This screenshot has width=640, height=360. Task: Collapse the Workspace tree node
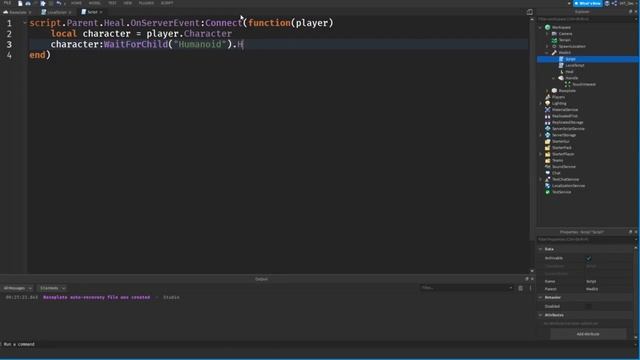tap(540, 27)
